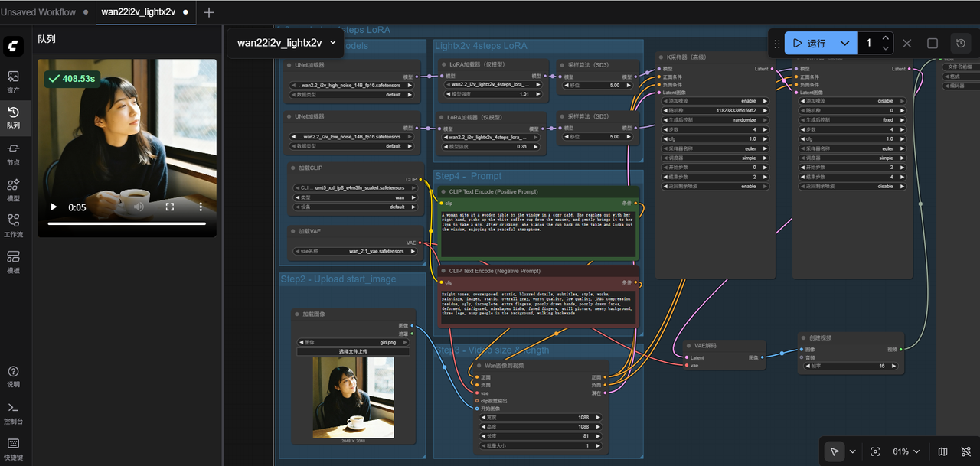
Task: Open the Models (模型) sidebar panel
Action: (13, 189)
